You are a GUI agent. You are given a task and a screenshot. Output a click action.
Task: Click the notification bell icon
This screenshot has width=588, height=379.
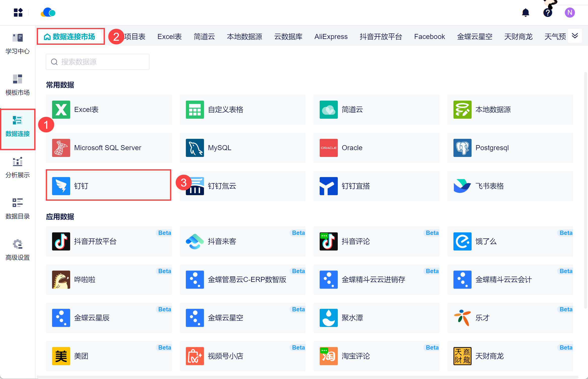coord(525,12)
